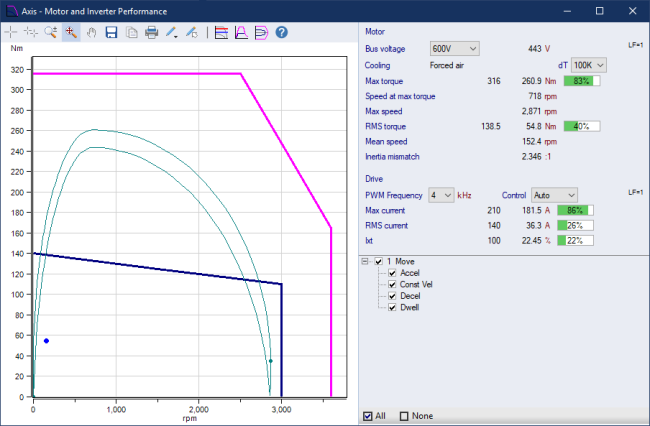Click the copy chart icon
This screenshot has width=650, height=426.
[132, 32]
